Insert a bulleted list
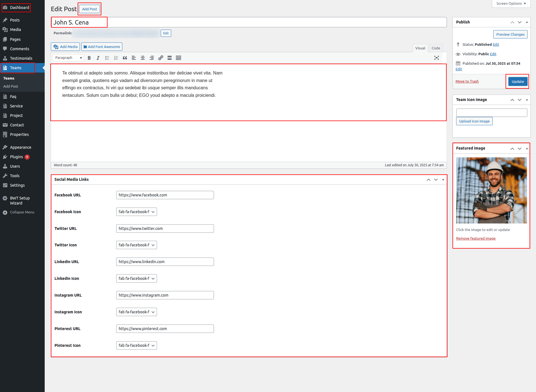 pos(107,58)
